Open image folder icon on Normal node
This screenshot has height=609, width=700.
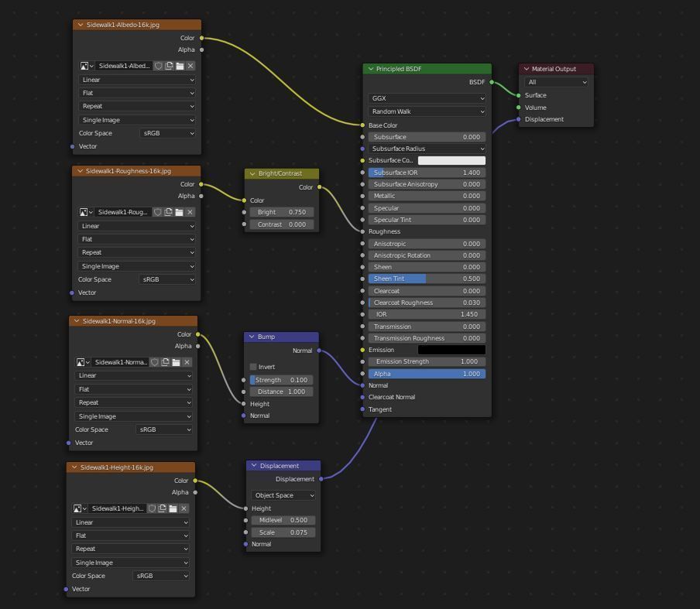click(176, 362)
